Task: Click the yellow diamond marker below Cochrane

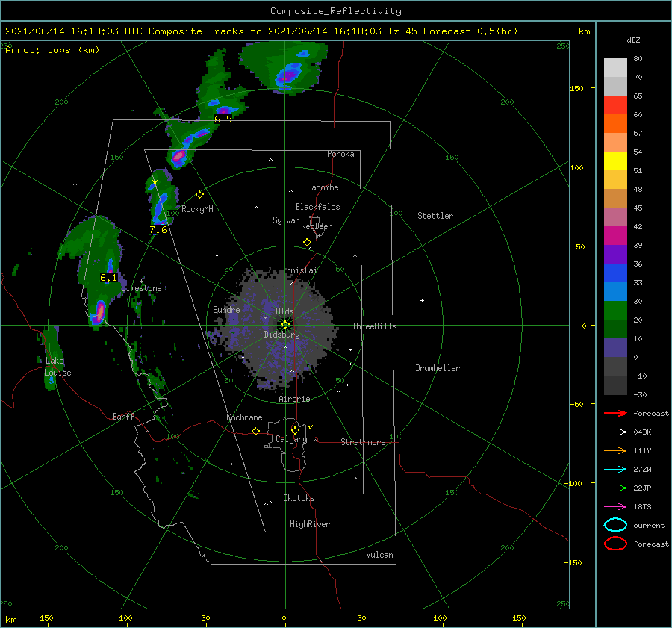Action: [256, 432]
